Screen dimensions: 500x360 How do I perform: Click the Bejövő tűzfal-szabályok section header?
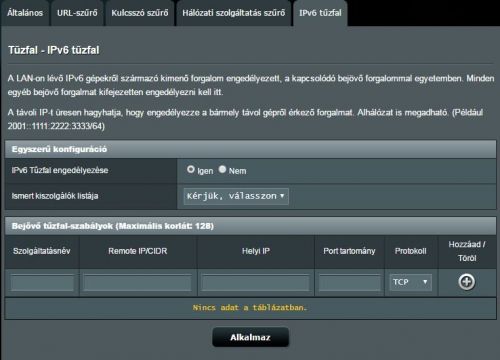[x=250, y=226]
